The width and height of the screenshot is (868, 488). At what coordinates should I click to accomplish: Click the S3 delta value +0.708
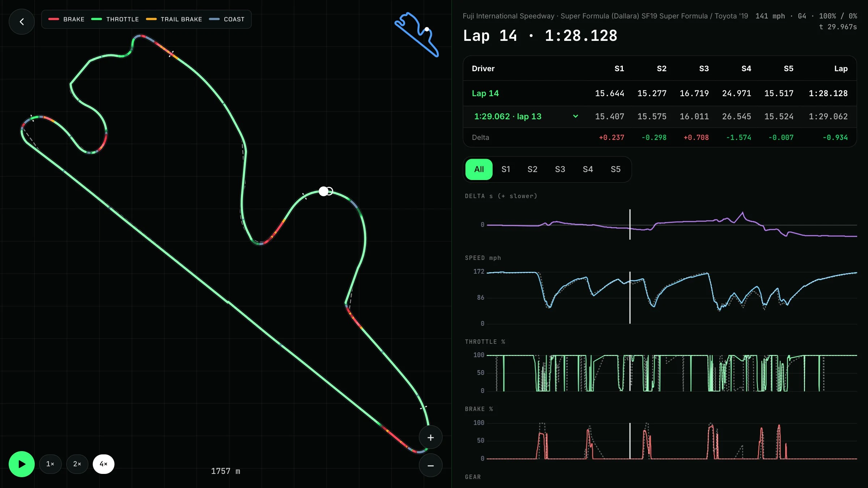[x=696, y=137]
